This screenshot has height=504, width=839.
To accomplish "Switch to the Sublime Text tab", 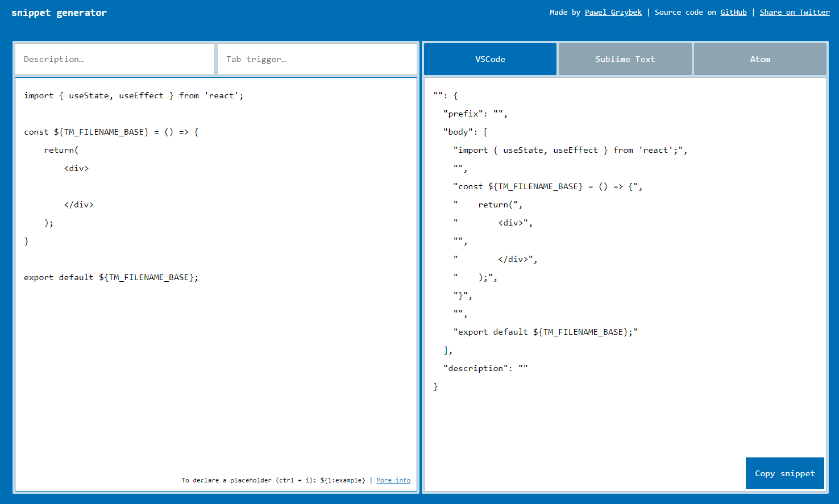I will tap(625, 59).
